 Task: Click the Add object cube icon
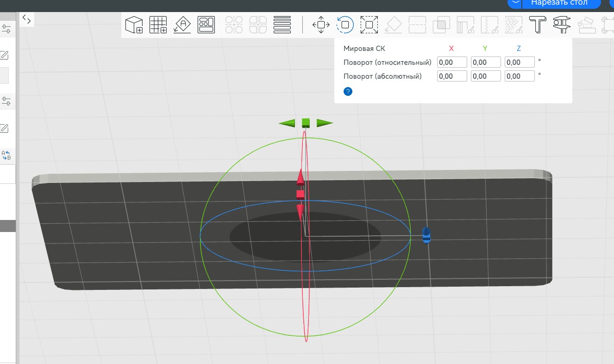(134, 25)
